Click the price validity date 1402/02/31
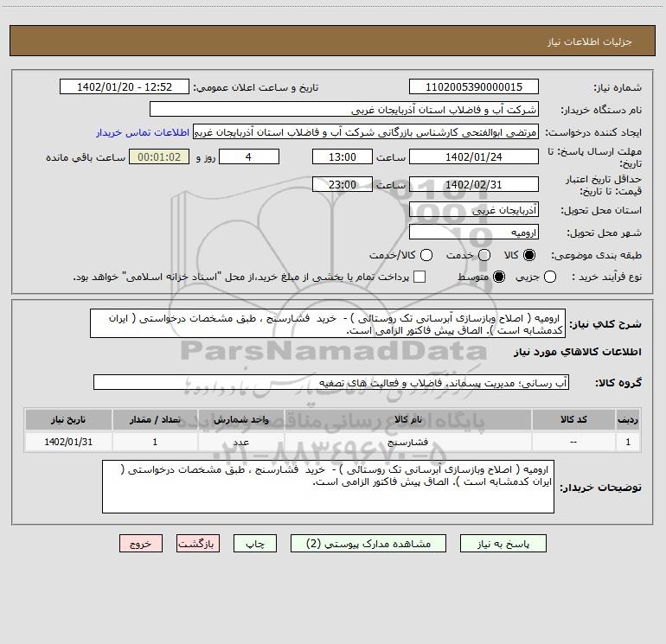This screenshot has height=644, width=666. pyautogui.click(x=474, y=185)
